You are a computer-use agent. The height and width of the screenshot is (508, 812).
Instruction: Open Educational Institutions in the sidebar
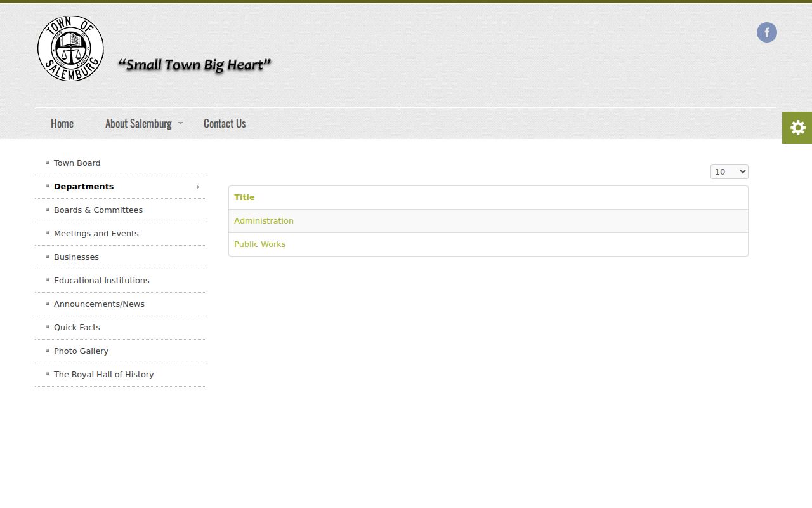101,281
